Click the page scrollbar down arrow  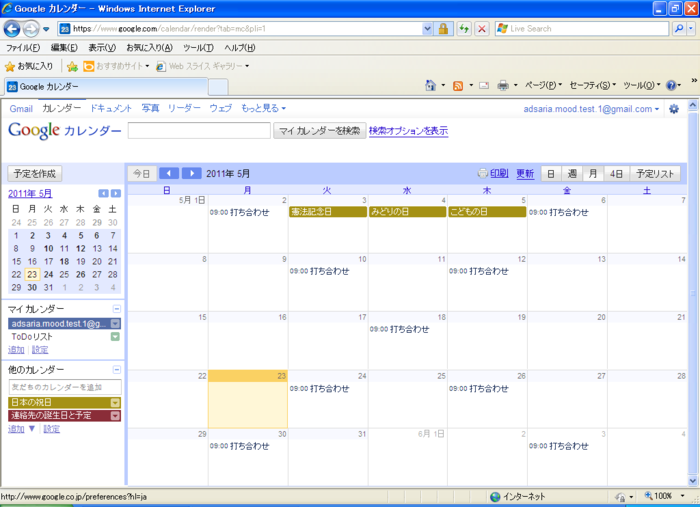pos(692,481)
